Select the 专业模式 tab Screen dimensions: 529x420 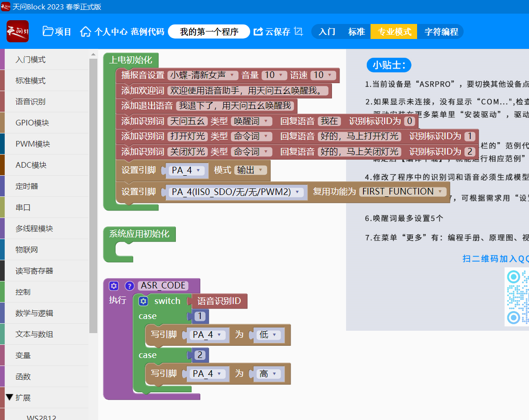pos(394,31)
